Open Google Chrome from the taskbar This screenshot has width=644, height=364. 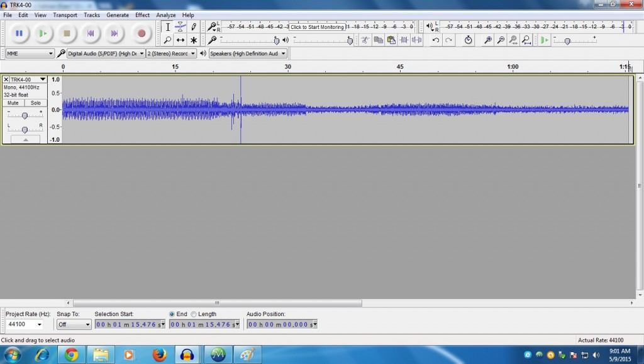click(x=71, y=355)
